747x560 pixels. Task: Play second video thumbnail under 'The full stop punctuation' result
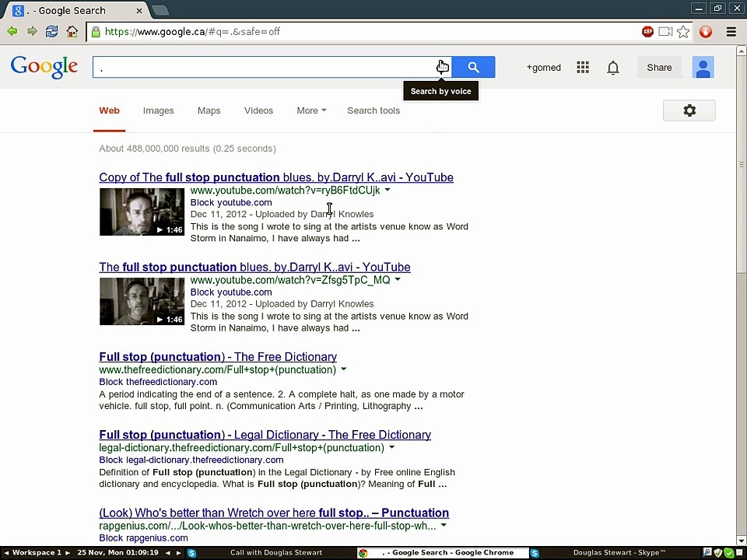tap(142, 302)
